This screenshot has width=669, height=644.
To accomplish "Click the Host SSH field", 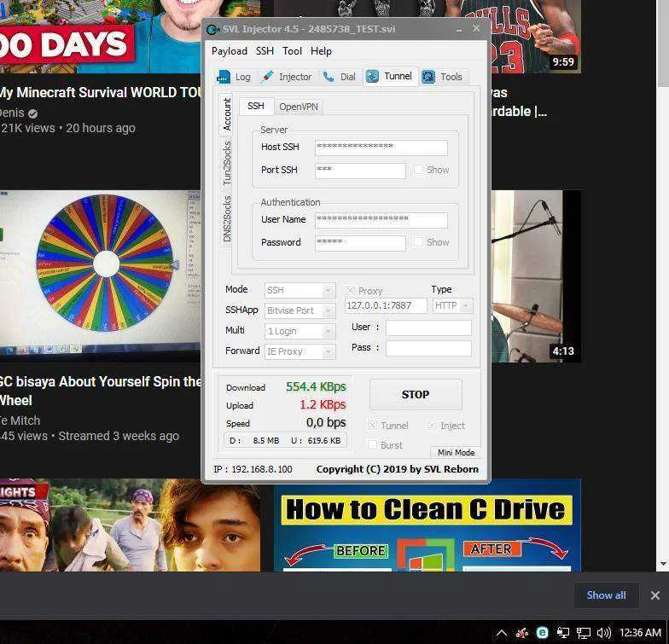I will 381,147.
